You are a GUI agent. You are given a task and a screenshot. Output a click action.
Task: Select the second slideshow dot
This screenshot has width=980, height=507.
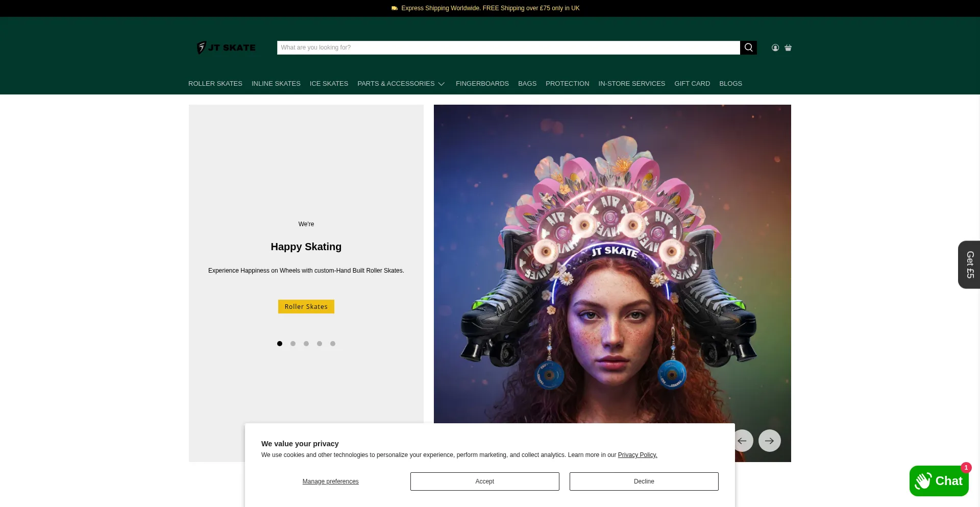tap(293, 344)
